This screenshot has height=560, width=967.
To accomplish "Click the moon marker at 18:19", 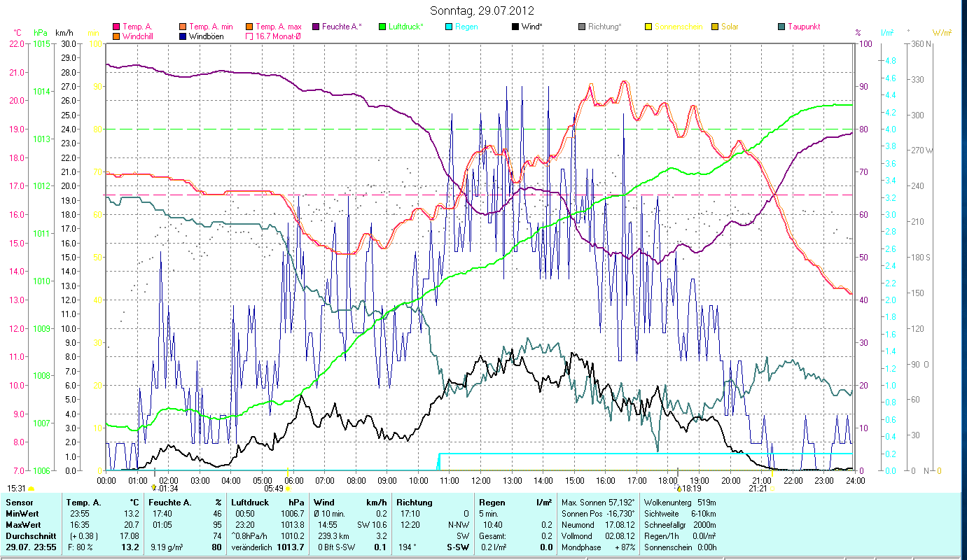I will point(679,489).
